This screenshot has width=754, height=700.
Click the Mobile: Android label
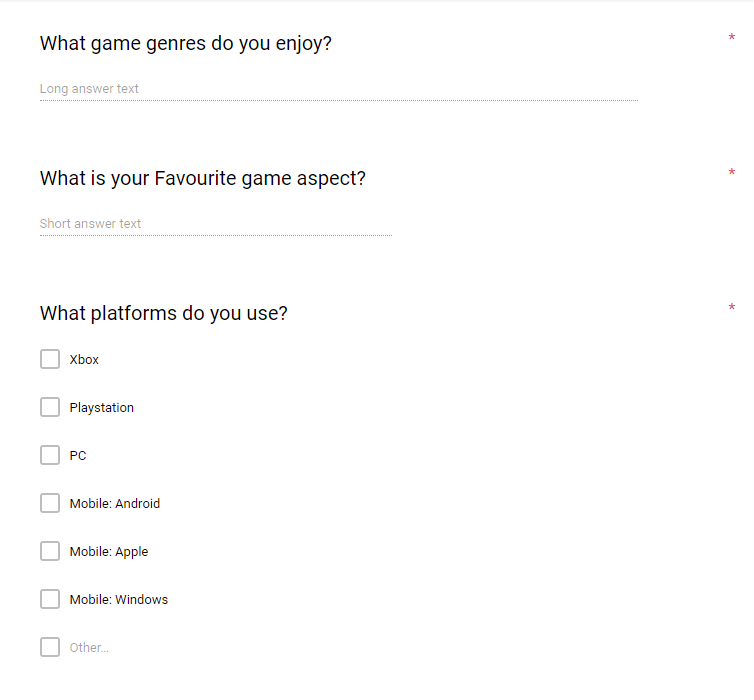[115, 503]
